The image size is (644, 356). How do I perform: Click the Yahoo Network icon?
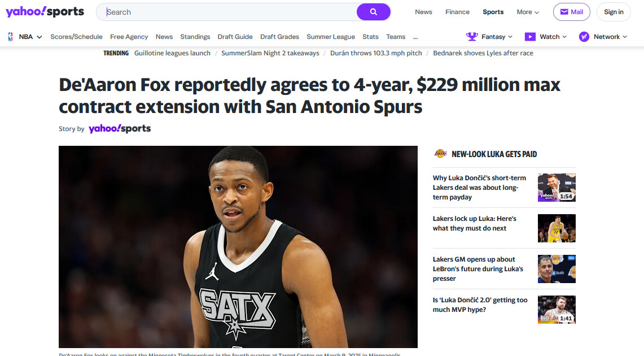pyautogui.click(x=584, y=37)
